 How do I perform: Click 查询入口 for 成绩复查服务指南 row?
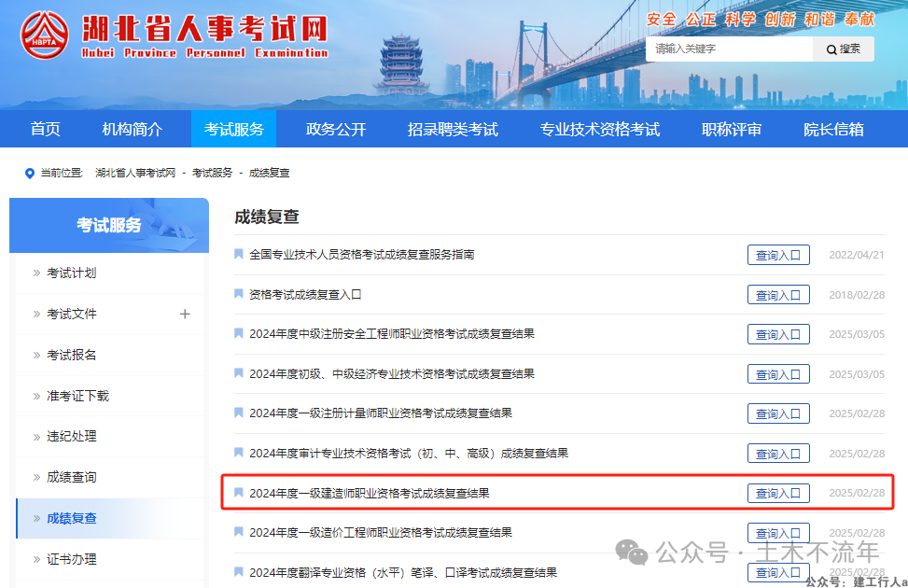[x=778, y=255]
